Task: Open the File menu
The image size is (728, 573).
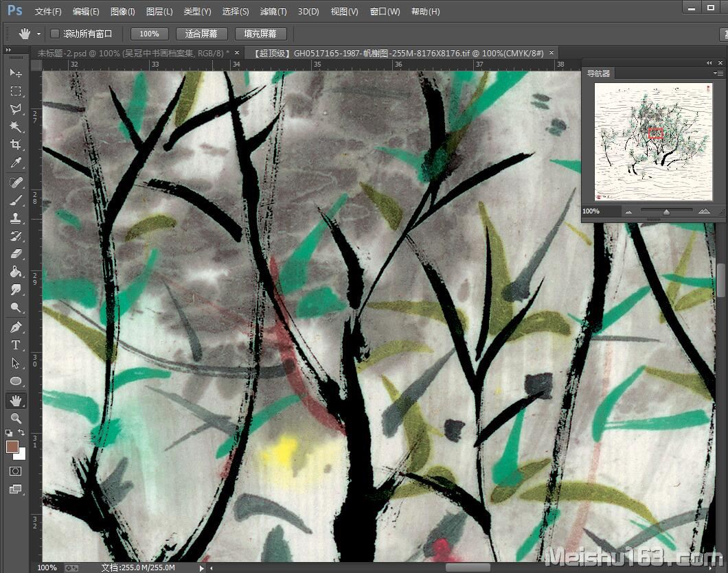Action: [x=48, y=12]
